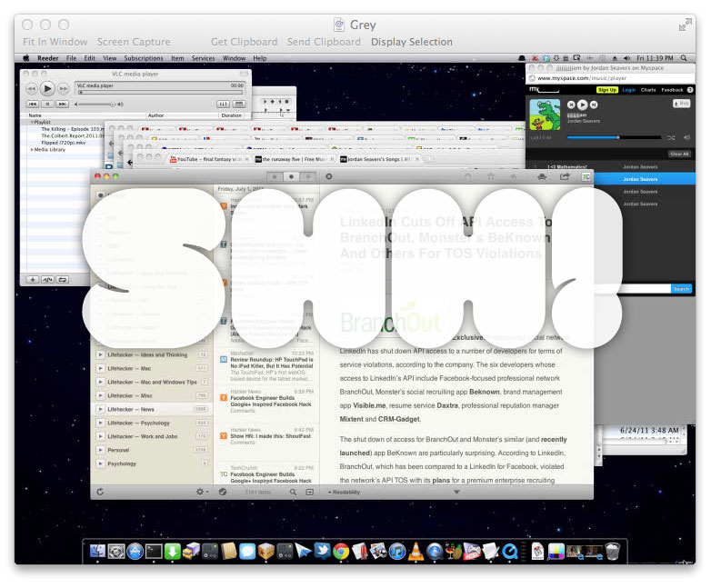Open the Services menu
The height and width of the screenshot is (588, 711).
tap(203, 58)
